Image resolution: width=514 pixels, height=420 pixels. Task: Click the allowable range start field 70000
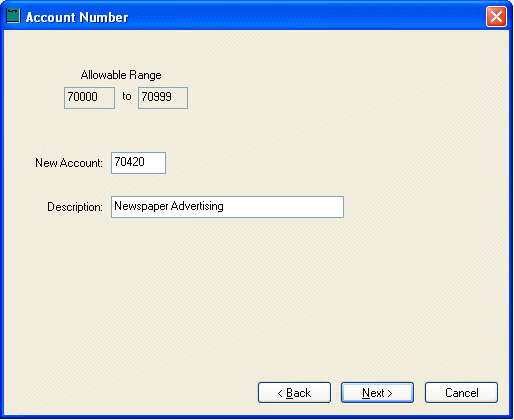tap(89, 98)
